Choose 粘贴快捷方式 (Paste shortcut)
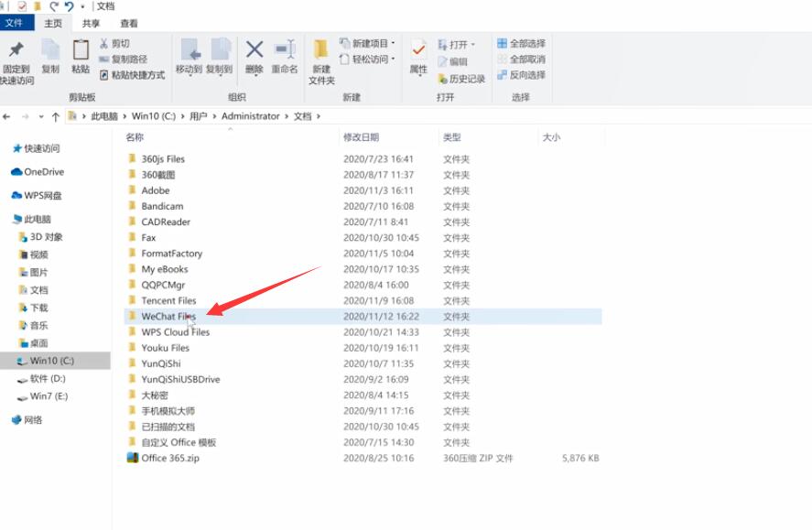This screenshot has height=530, width=812. tap(133, 75)
